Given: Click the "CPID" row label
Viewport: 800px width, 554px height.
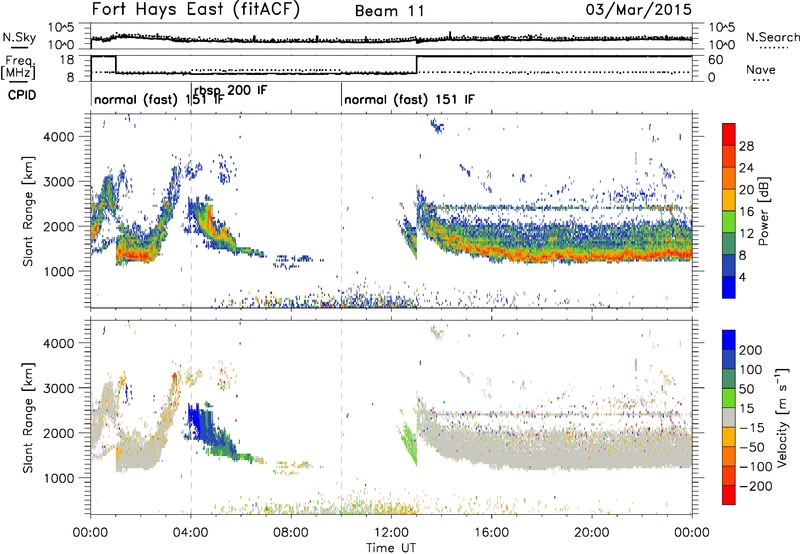Looking at the screenshot, I should [x=22, y=95].
